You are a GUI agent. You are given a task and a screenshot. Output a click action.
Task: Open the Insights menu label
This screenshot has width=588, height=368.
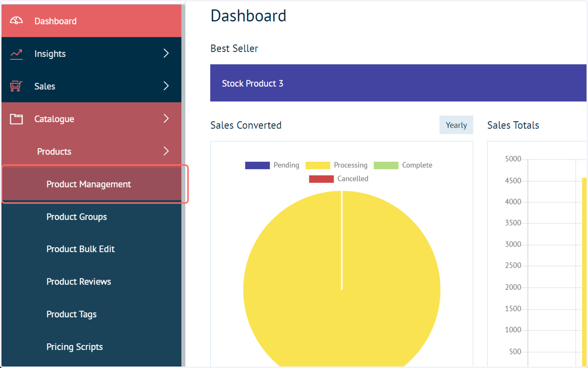pyautogui.click(x=50, y=53)
